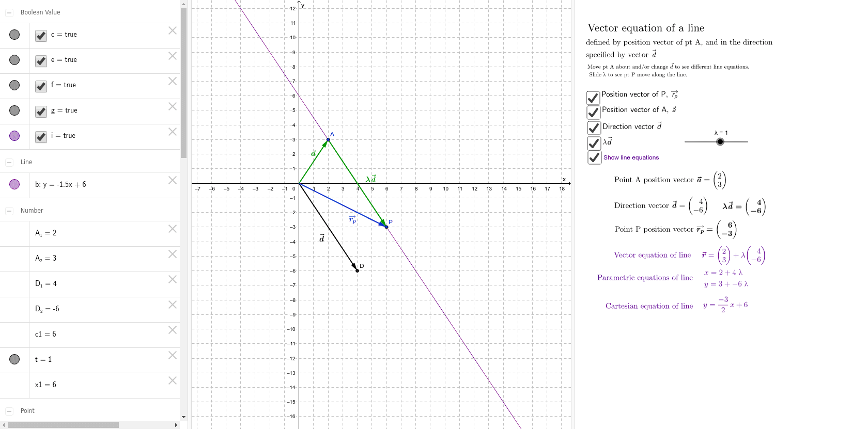Collapse the Number section

pyautogui.click(x=9, y=211)
